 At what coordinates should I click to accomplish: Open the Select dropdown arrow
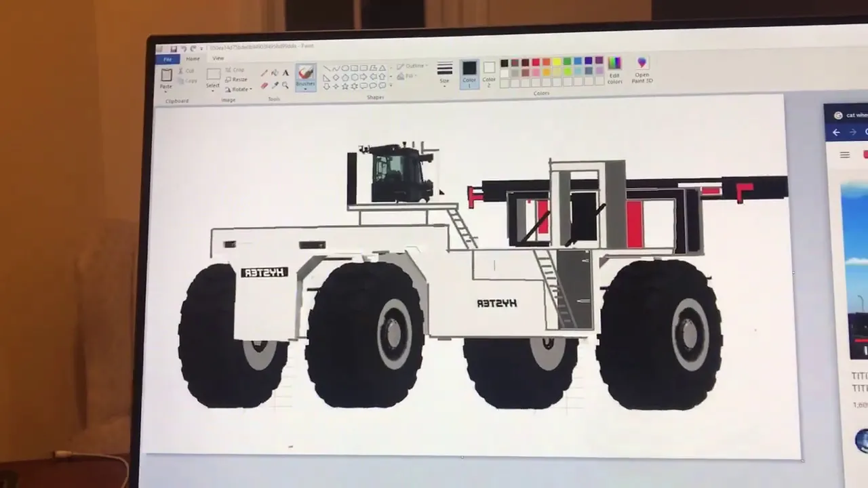click(213, 91)
